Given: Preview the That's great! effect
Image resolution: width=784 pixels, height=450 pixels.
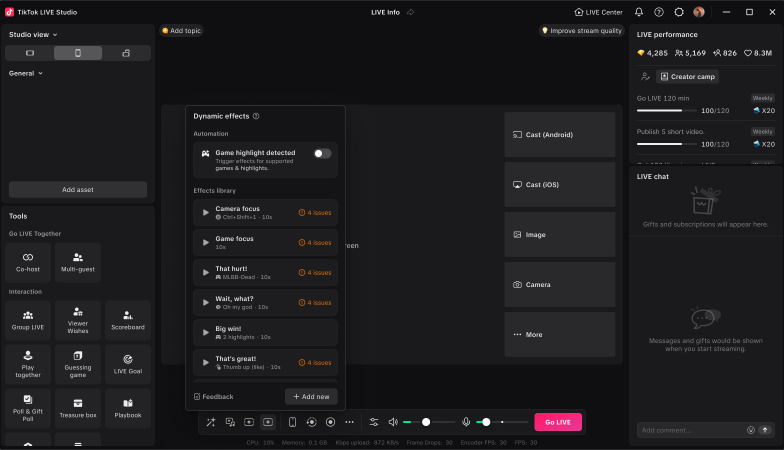Looking at the screenshot, I should coord(206,362).
